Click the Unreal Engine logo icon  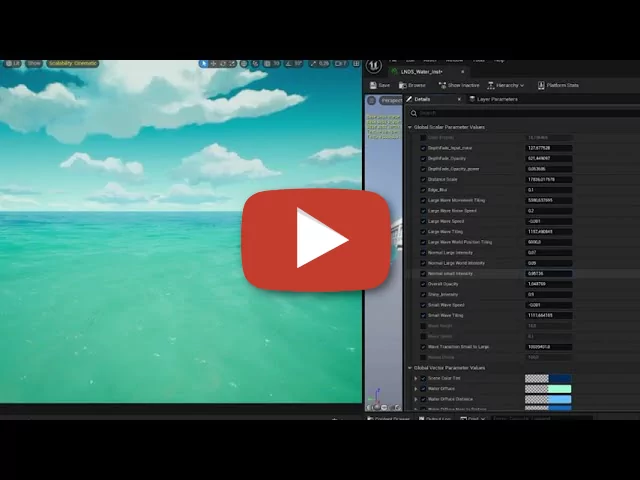tap(373, 67)
